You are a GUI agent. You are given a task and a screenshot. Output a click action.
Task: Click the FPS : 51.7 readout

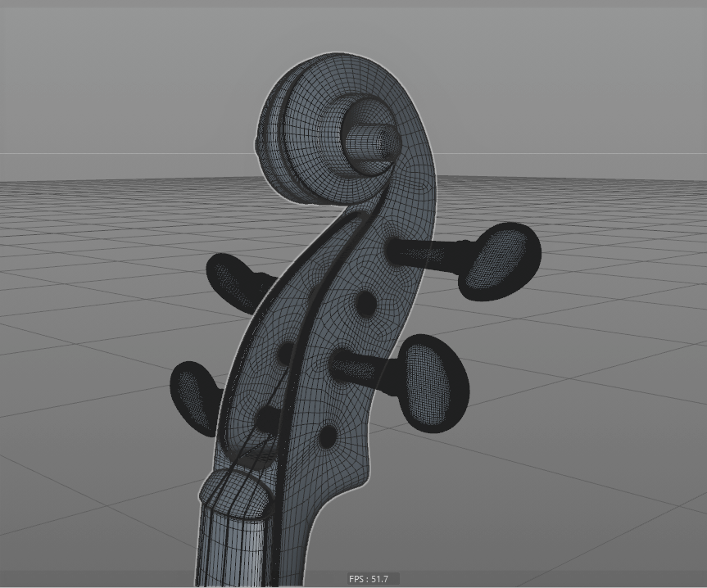(369, 578)
